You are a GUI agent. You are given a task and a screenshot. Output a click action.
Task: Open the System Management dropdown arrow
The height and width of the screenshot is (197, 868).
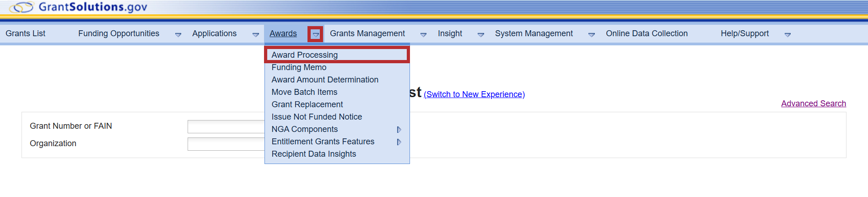click(591, 34)
